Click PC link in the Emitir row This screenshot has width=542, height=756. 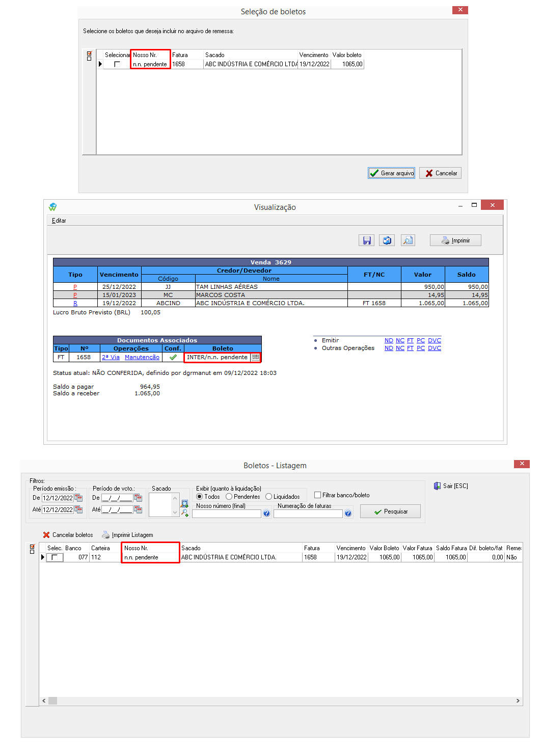click(421, 340)
